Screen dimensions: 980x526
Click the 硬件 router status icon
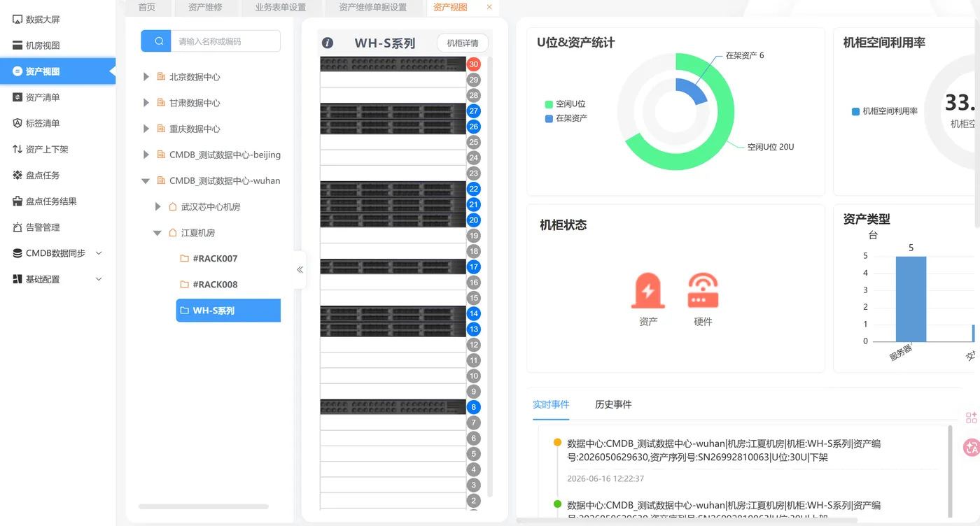703,291
